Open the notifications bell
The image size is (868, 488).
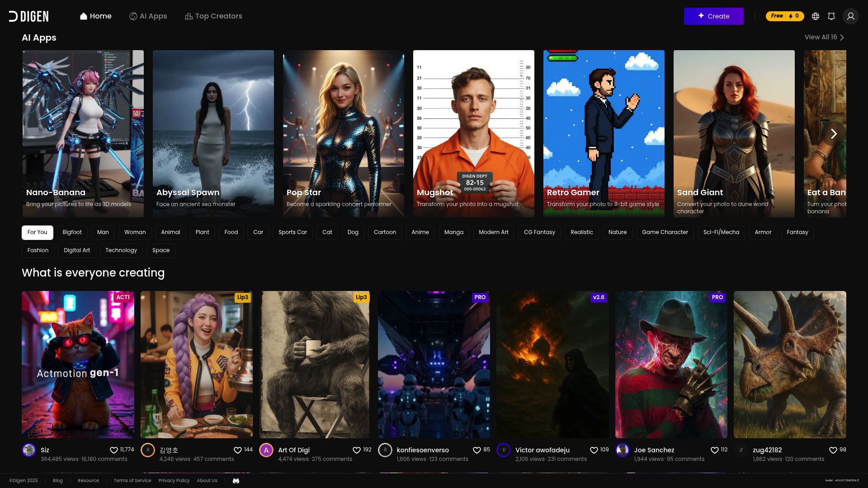(831, 16)
